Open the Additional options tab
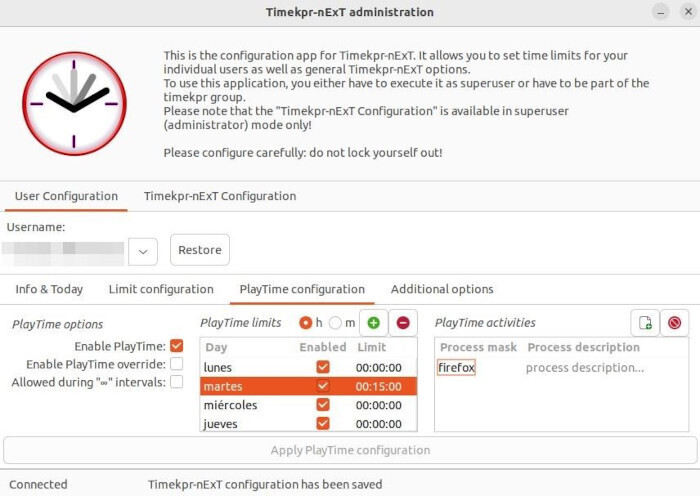Screen dimensions: 700x496 point(442,289)
